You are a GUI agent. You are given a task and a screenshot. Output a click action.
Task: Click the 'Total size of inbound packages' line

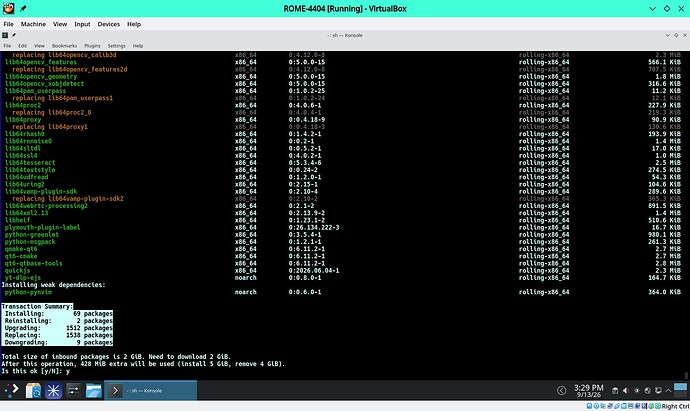click(x=116, y=356)
